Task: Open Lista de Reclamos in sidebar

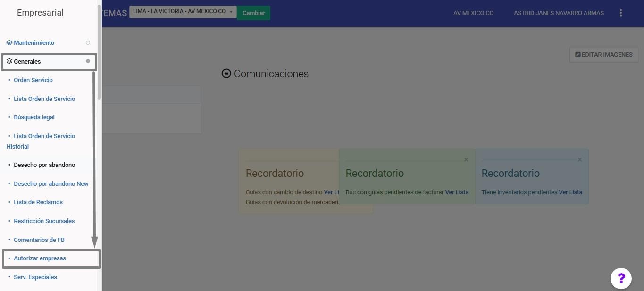Action: pos(38,202)
